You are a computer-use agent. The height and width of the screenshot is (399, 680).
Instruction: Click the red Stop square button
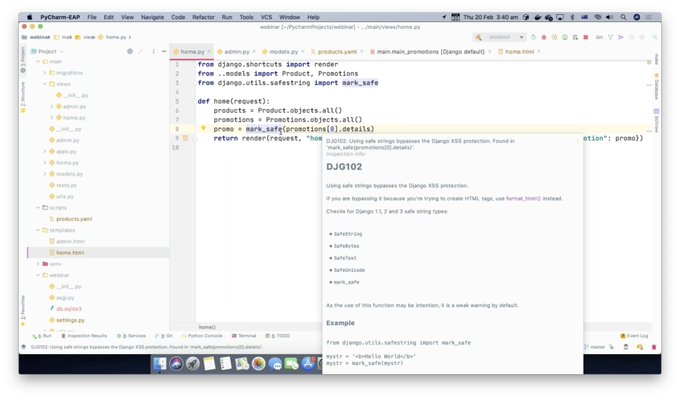[585, 37]
